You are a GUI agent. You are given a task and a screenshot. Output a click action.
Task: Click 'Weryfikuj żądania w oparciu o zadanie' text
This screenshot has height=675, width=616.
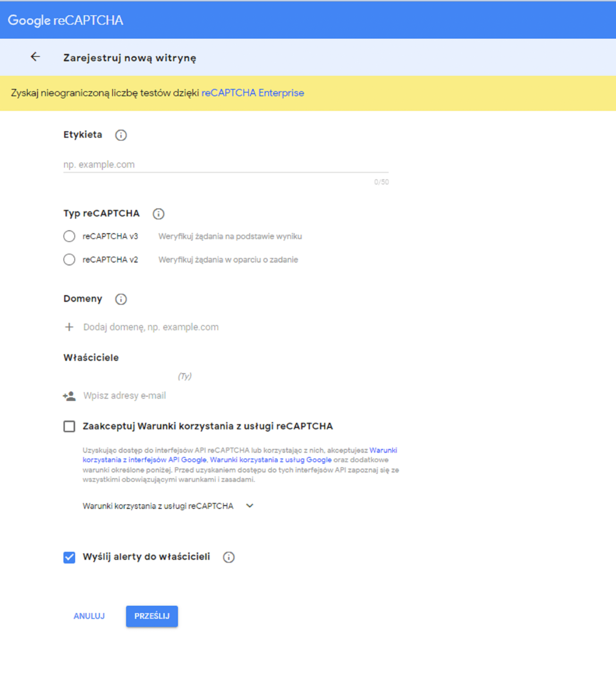pyautogui.click(x=228, y=260)
